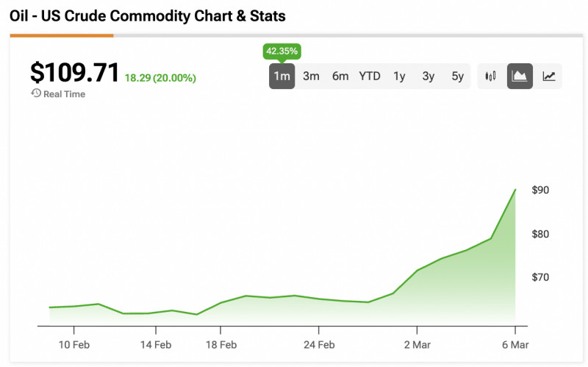Image resolution: width=588 pixels, height=367 pixels.
Task: Choose the 1y time range
Action: tap(399, 76)
